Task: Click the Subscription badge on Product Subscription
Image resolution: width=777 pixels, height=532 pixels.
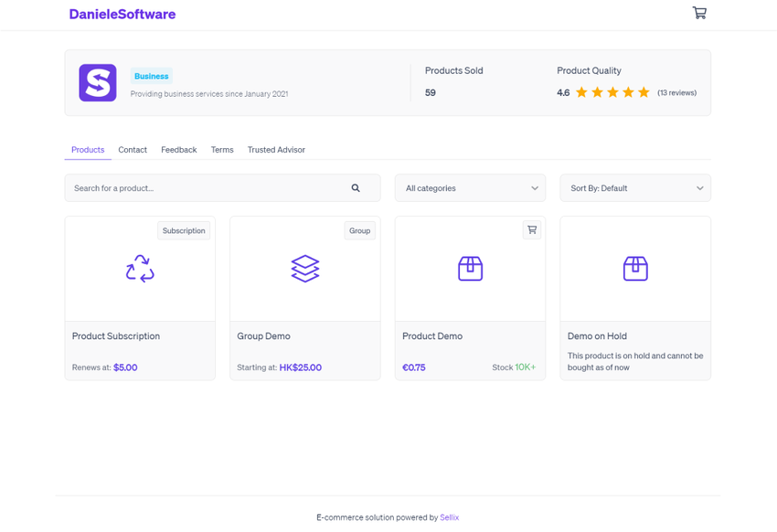Action: point(183,230)
